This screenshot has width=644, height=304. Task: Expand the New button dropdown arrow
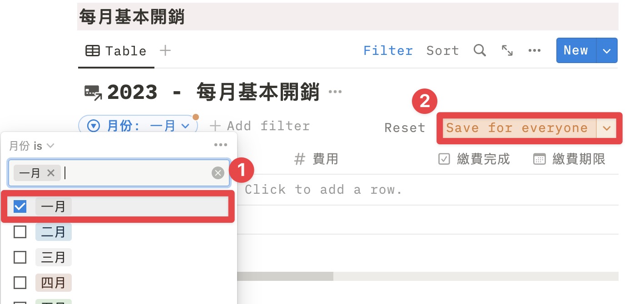pyautogui.click(x=607, y=50)
